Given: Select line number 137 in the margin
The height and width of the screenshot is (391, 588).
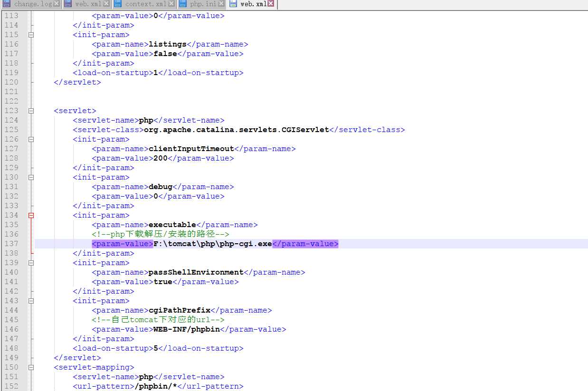Looking at the screenshot, I should click(x=11, y=244).
